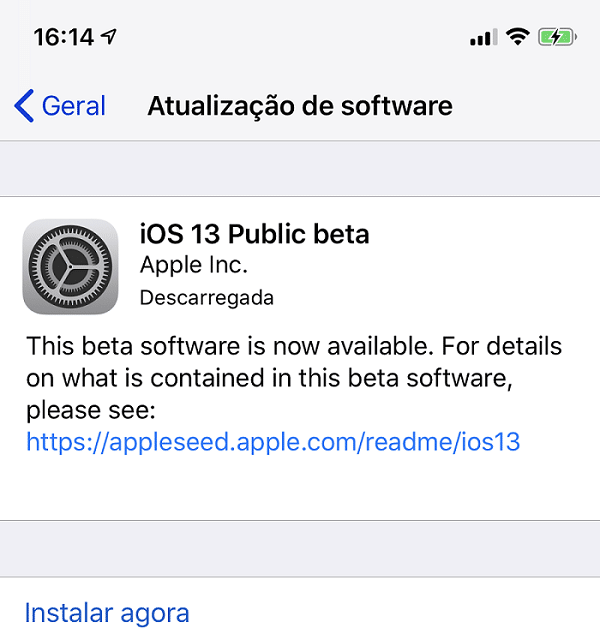Tap the Atualização de software title
This screenshot has width=600, height=640.
pos(300,106)
